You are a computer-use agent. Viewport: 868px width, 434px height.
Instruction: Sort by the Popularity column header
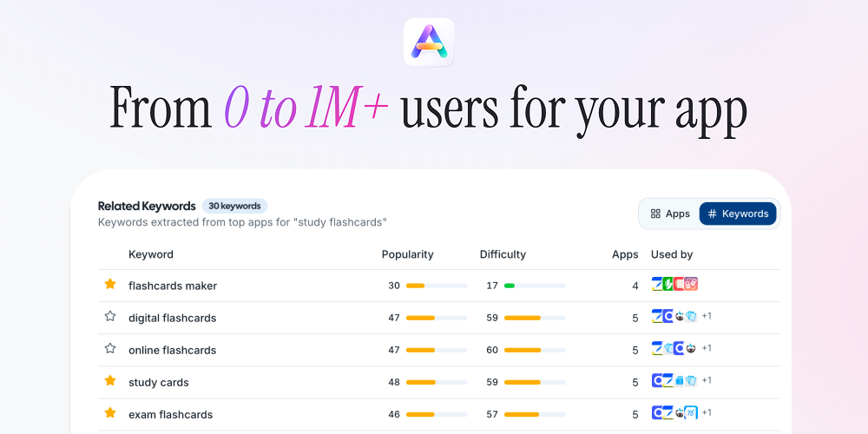407,254
